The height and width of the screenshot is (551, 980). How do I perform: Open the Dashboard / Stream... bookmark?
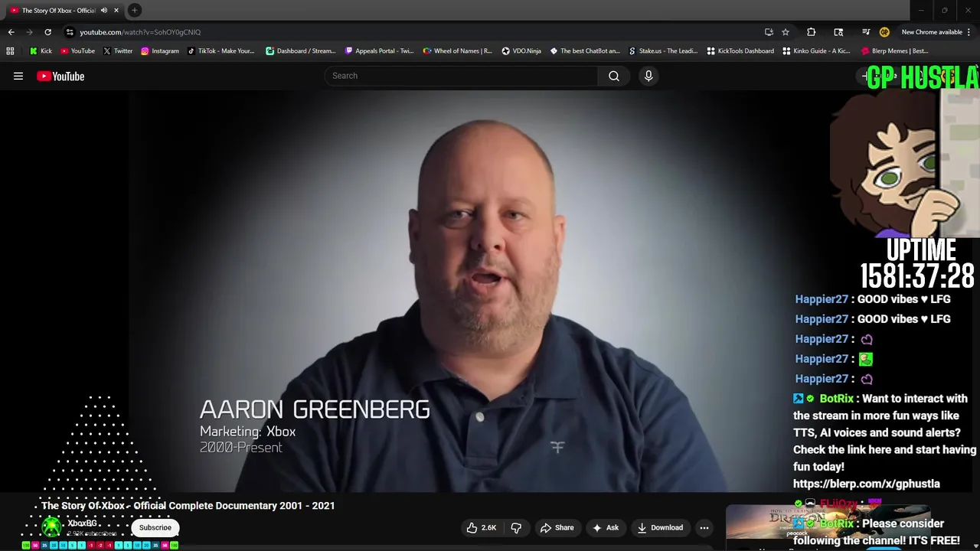(x=300, y=51)
